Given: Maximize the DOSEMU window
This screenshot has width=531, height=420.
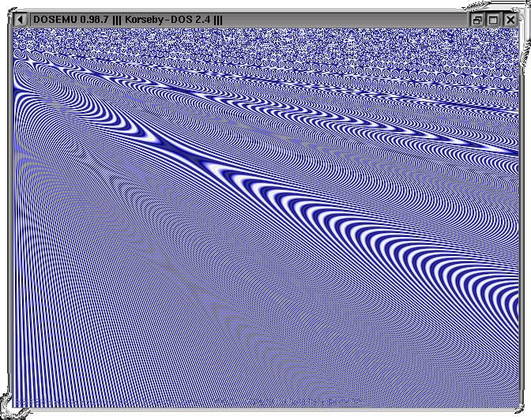Looking at the screenshot, I should [493, 20].
